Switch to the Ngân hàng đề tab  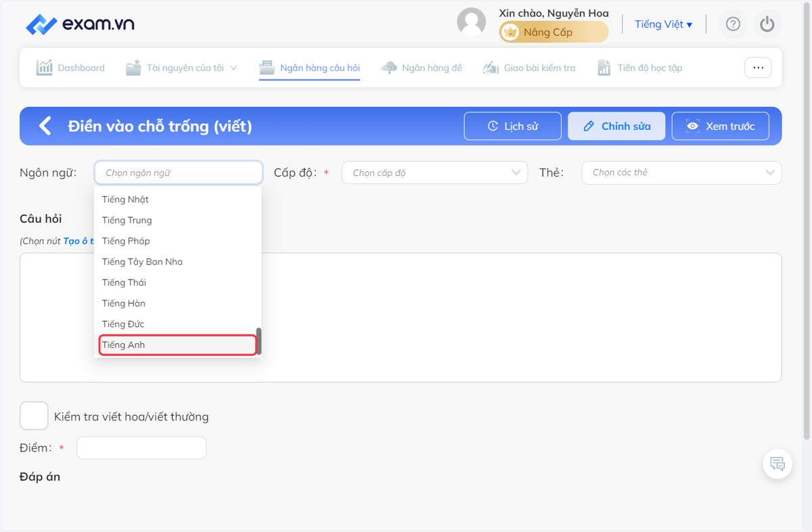click(422, 68)
